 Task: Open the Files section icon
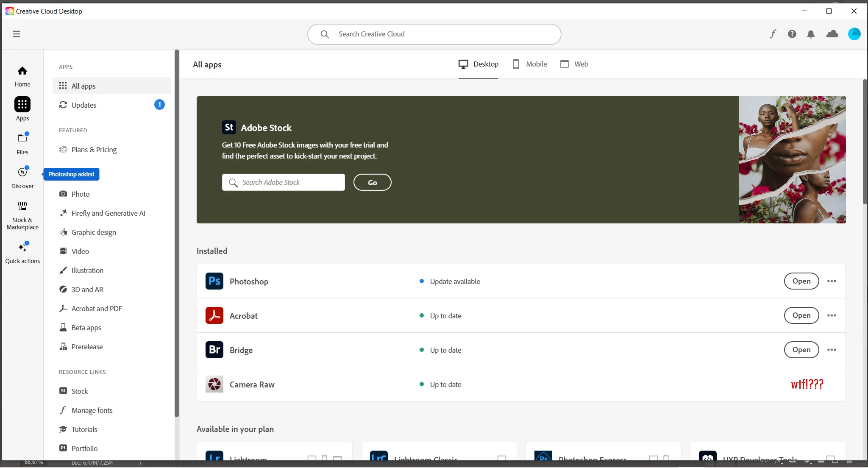click(x=22, y=138)
